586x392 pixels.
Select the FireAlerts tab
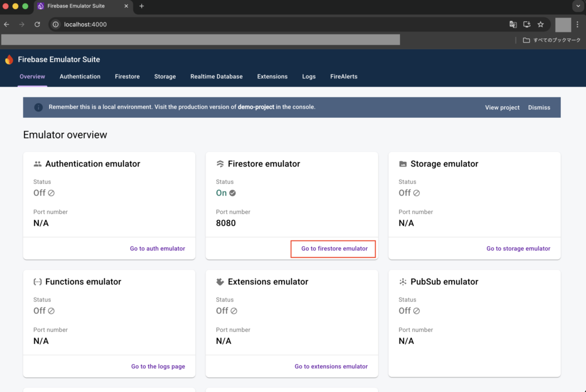pos(343,77)
